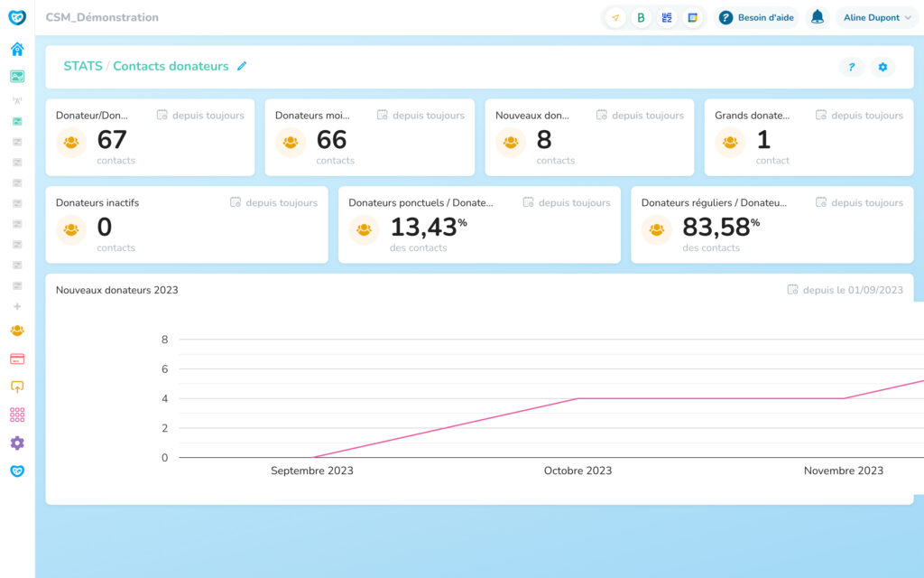Open the dashboard settings gear button

[x=882, y=67]
